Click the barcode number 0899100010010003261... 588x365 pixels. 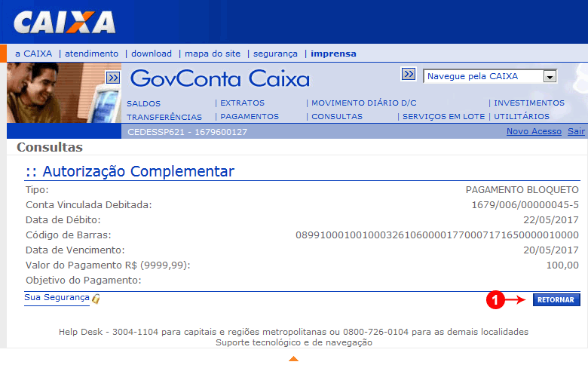click(437, 235)
